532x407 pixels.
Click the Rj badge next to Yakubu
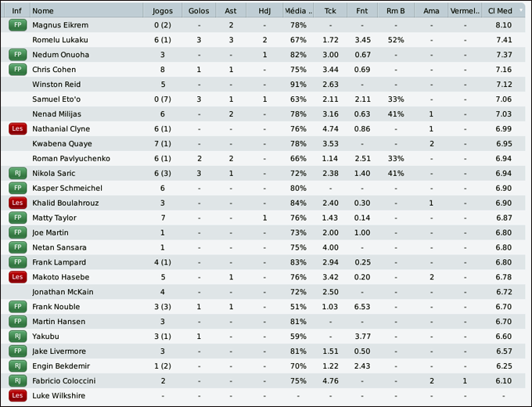[17, 337]
